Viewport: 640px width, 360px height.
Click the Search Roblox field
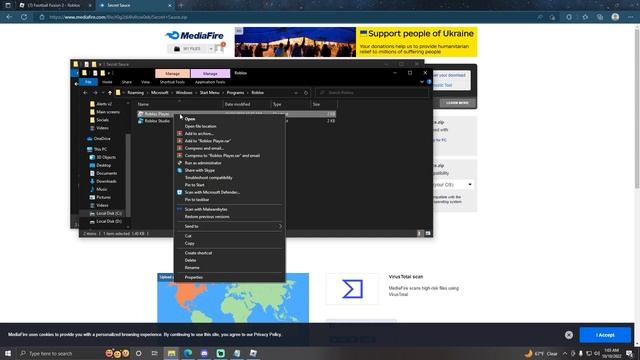[372, 93]
